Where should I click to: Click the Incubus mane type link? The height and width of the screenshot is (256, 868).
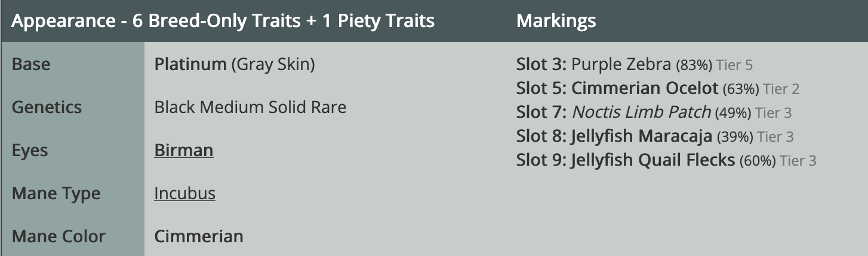click(184, 193)
